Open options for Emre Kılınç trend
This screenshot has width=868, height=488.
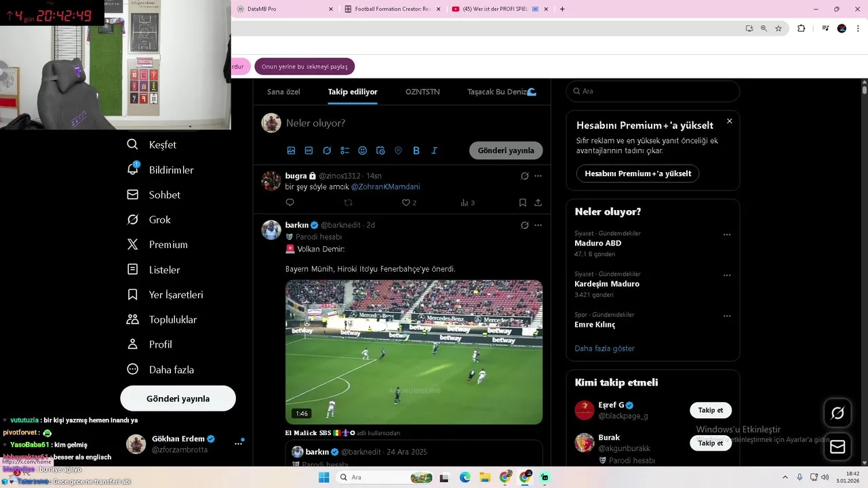(x=727, y=317)
